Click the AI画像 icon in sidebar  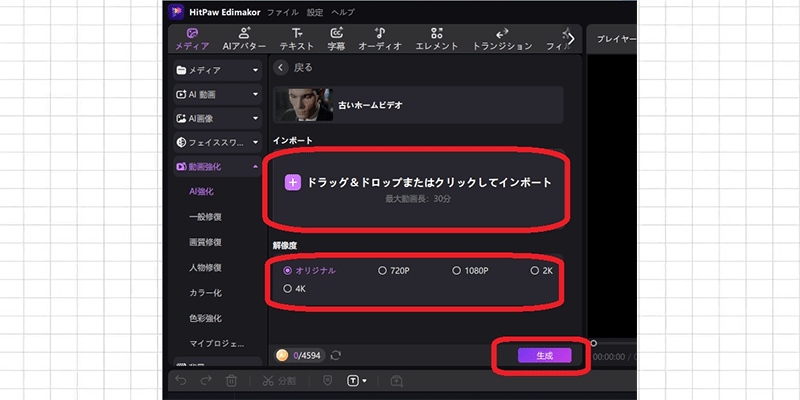point(181,118)
